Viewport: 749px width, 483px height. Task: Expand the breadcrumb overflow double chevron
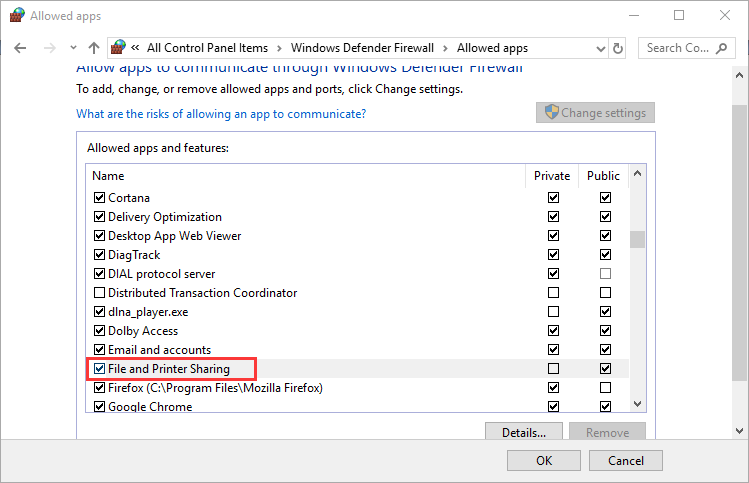click(135, 47)
